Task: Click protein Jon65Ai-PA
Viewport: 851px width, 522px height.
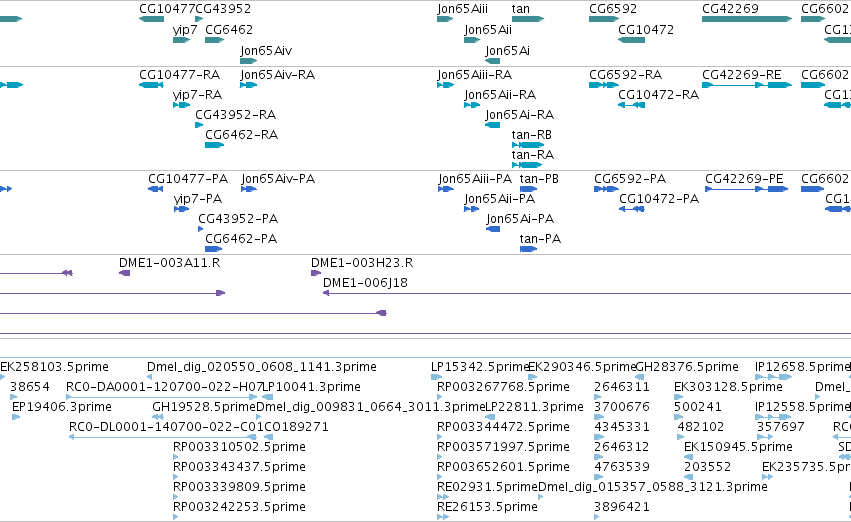Action: point(520,219)
